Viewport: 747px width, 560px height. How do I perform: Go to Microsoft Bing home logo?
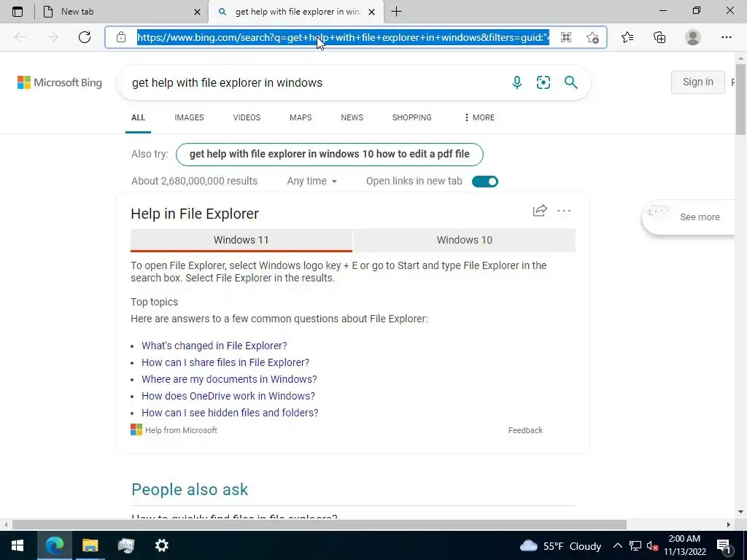pyautogui.click(x=60, y=82)
